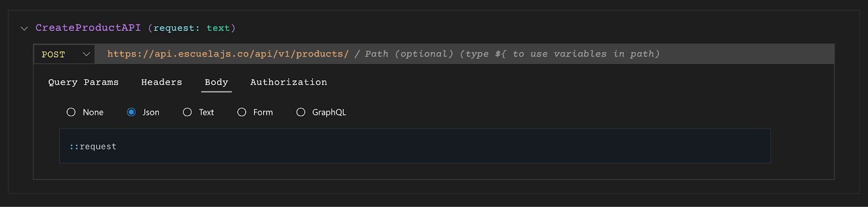The image size is (868, 207).
Task: Go to the Authorization tab
Action: click(289, 82)
